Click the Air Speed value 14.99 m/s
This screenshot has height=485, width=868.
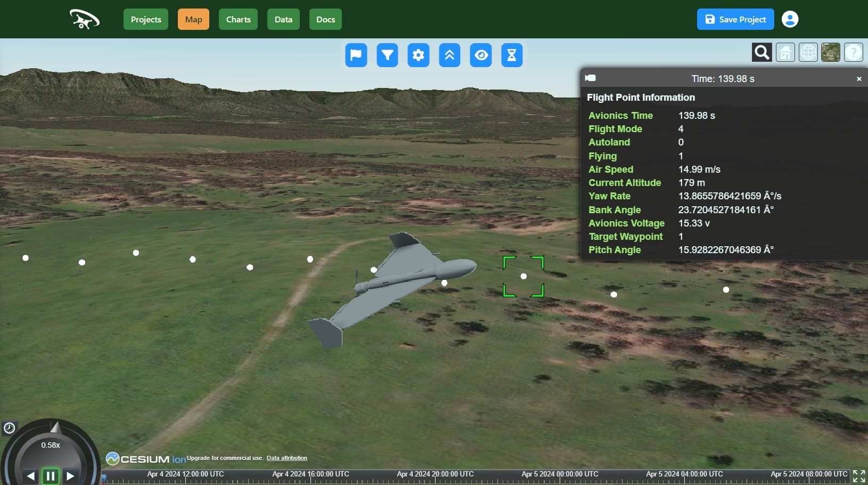[699, 169]
